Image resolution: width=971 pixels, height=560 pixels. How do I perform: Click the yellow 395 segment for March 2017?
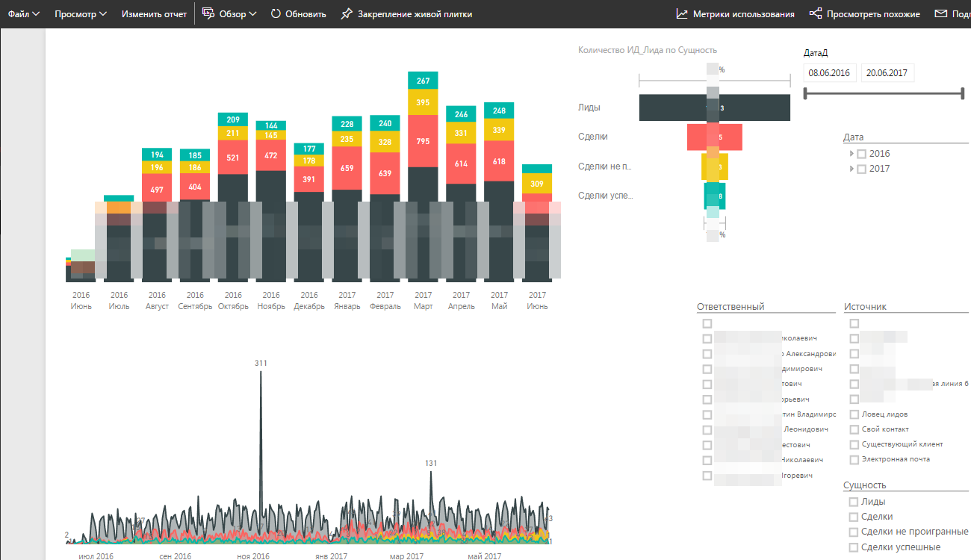click(x=423, y=102)
